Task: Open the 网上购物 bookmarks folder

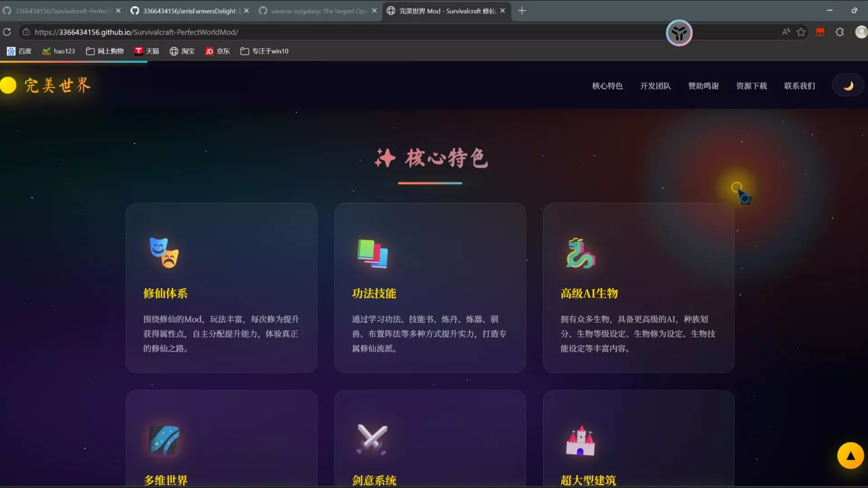Action: [105, 51]
